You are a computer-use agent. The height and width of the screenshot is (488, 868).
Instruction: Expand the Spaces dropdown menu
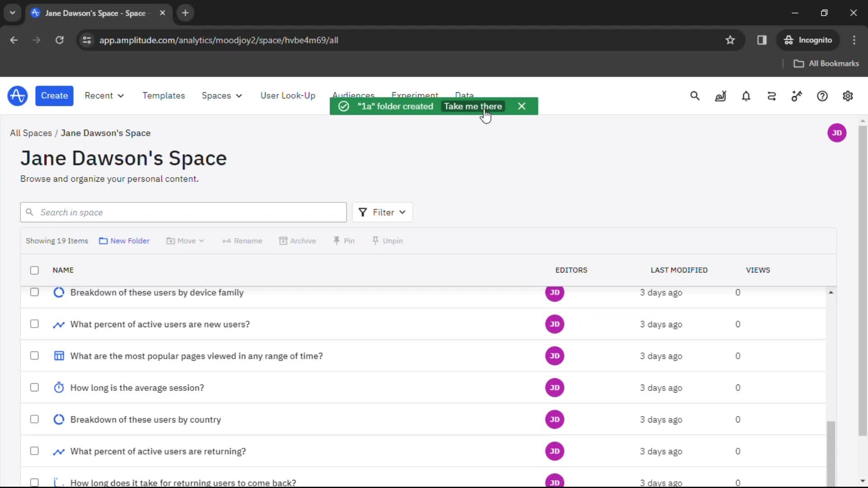pos(221,95)
